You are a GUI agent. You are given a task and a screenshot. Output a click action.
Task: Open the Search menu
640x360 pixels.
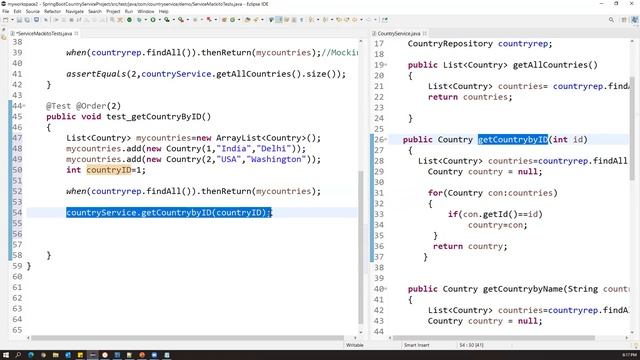(95, 11)
